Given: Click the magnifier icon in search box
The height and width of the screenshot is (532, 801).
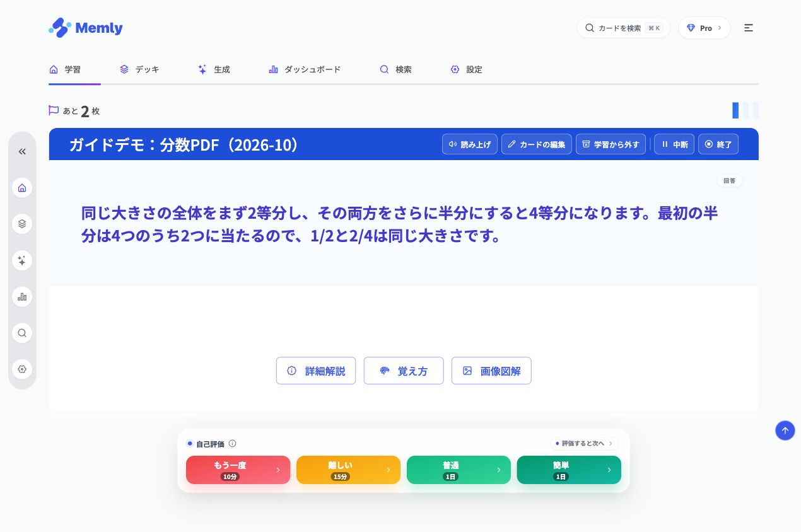Looking at the screenshot, I should [x=590, y=28].
